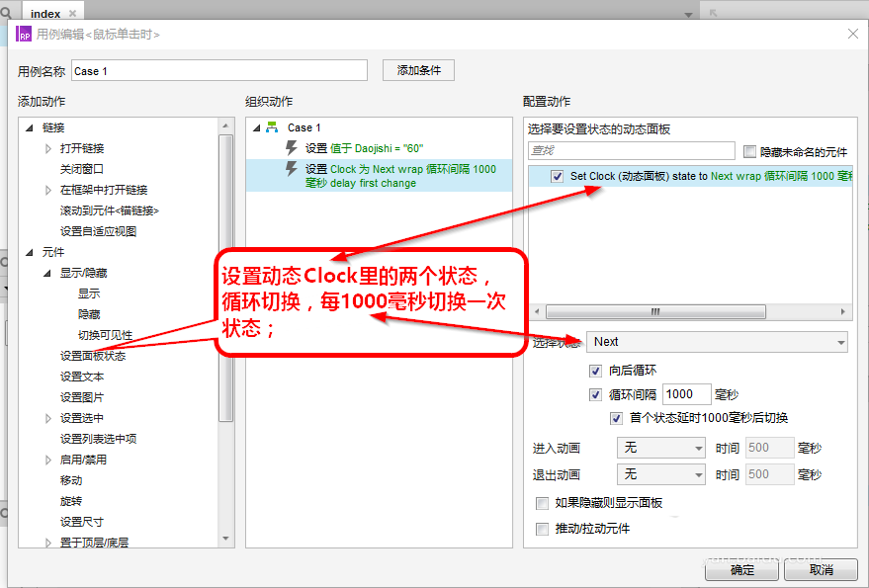The width and height of the screenshot is (869, 588).
Task: Toggle the Set Clock dynamic panel checkbox
Action: pos(557,176)
